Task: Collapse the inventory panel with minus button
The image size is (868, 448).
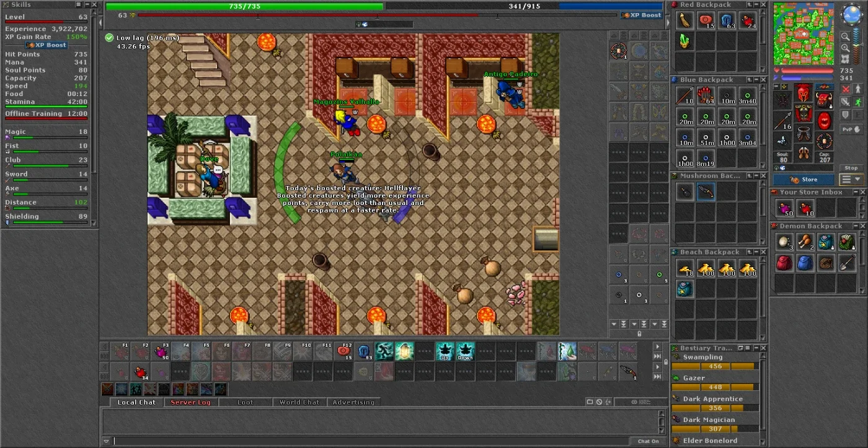Action: pos(776,86)
